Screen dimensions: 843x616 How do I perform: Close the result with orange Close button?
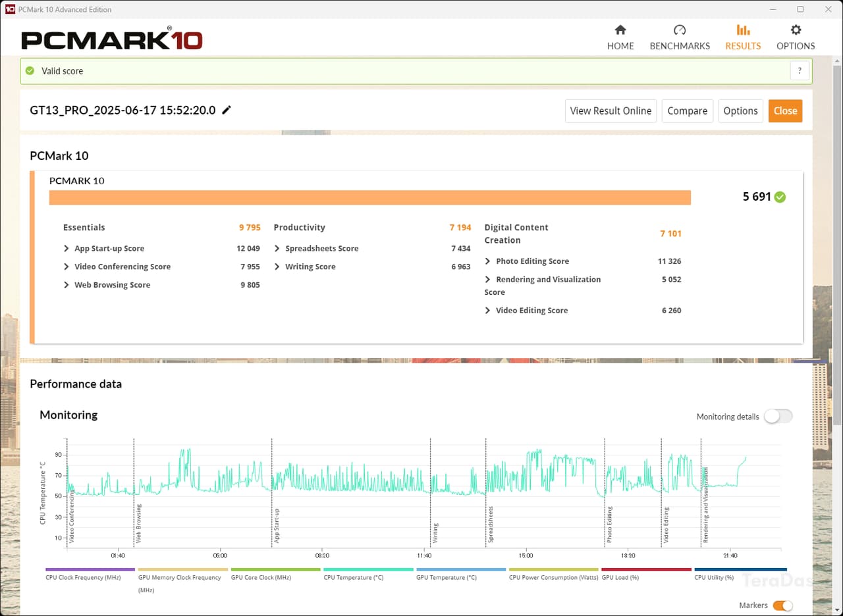point(785,111)
